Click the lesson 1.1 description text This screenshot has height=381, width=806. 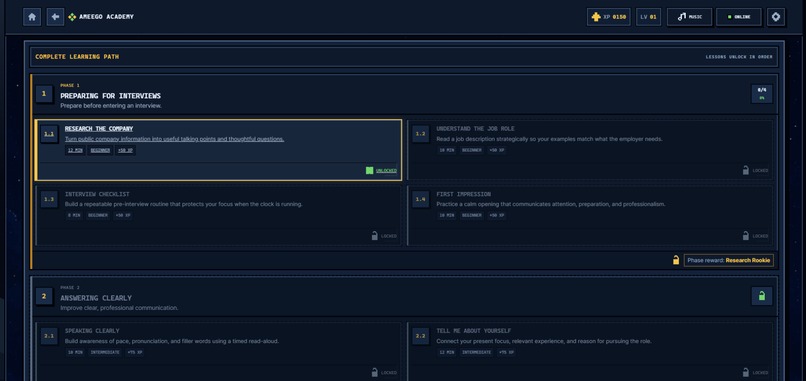point(174,139)
